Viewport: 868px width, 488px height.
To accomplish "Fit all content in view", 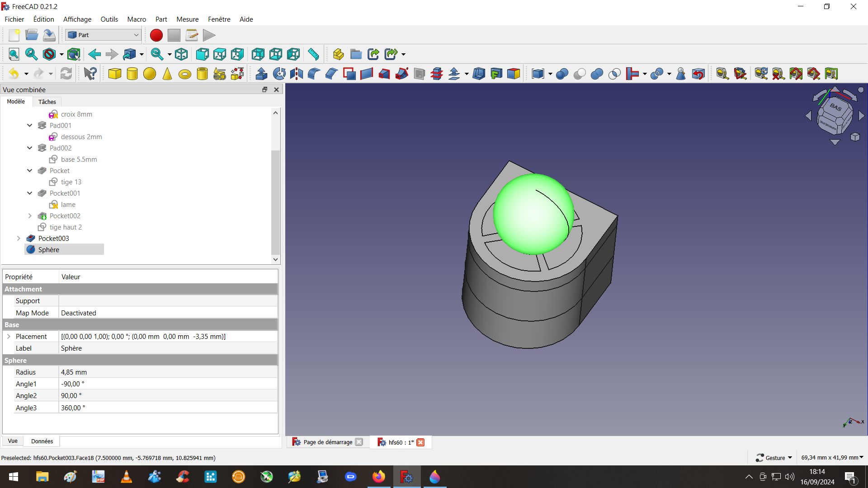I will tap(14, 54).
